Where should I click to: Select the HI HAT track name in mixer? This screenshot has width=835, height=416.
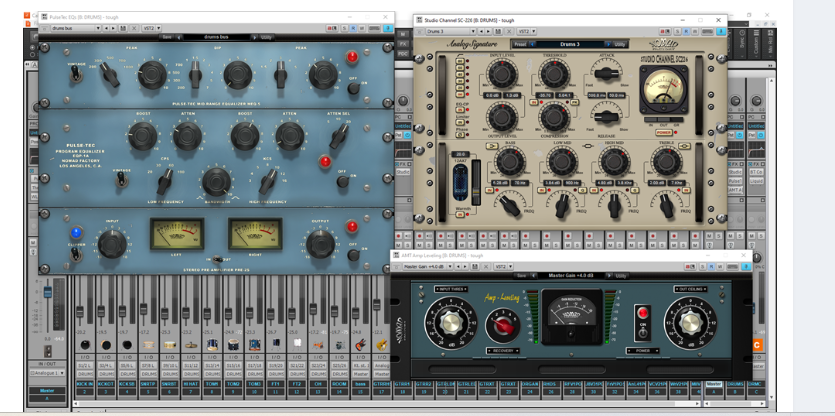point(191,384)
